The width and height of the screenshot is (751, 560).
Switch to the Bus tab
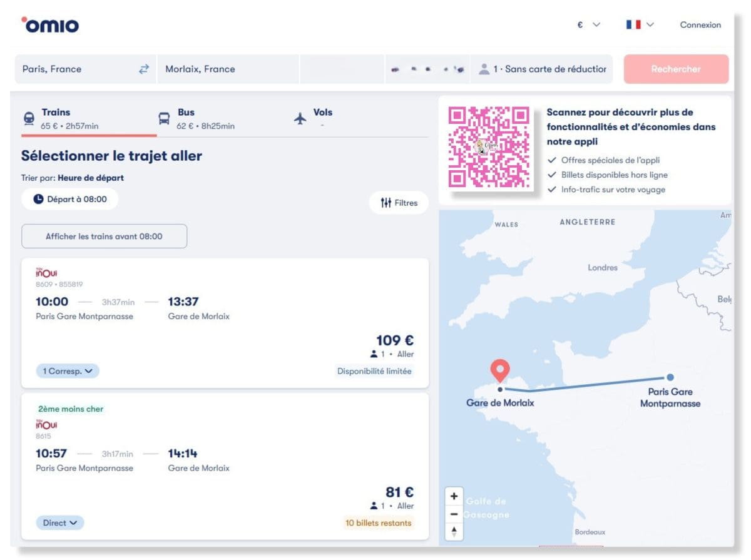click(224, 118)
